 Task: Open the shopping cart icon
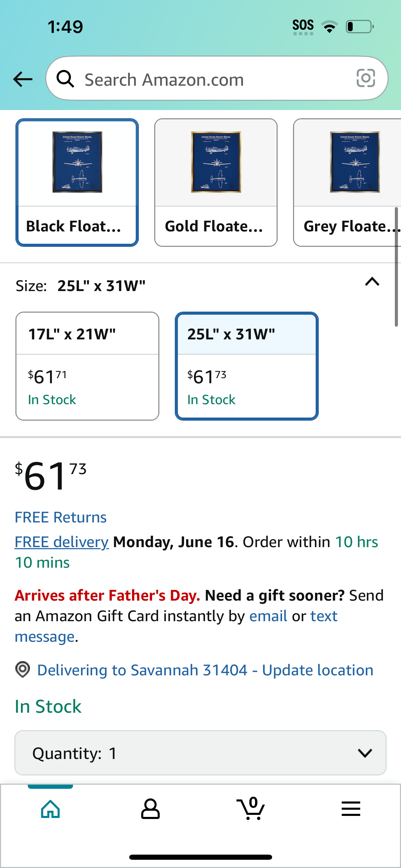pos(251,808)
